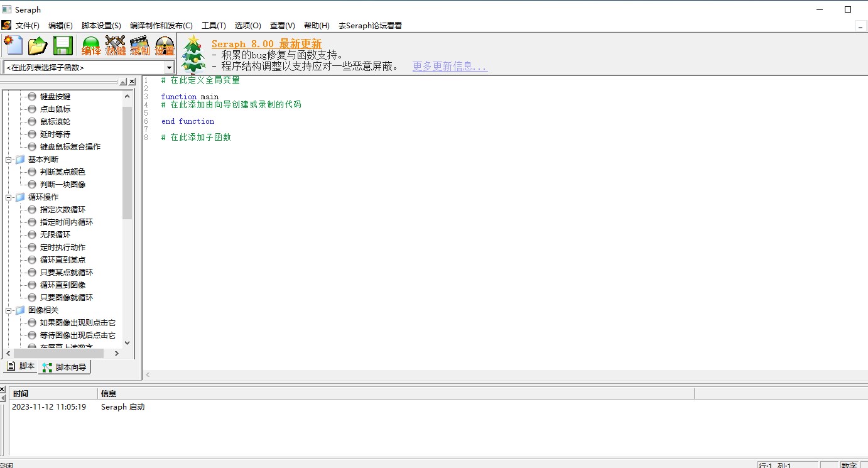Viewport: 868px width, 468px height.
Task: Place cursor on the function main line
Action: click(190, 97)
